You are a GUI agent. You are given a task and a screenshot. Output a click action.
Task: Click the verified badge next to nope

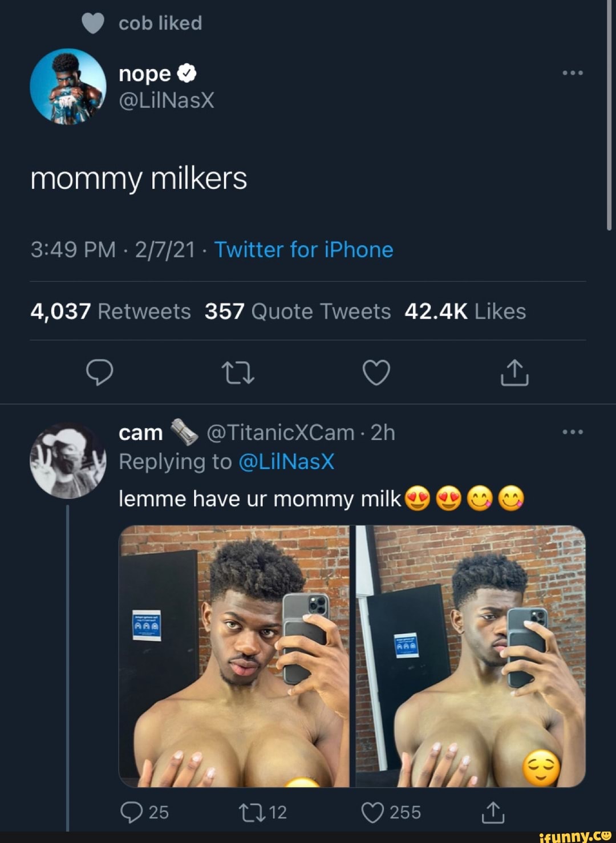[187, 74]
